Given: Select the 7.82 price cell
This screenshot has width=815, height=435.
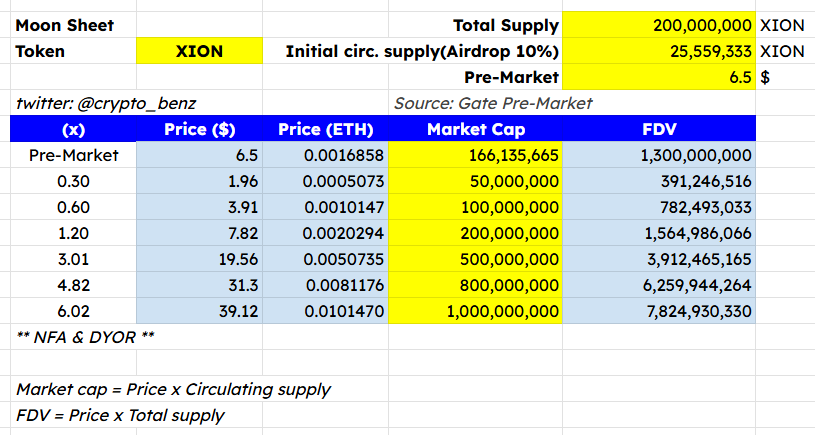Looking at the screenshot, I should 200,233.
